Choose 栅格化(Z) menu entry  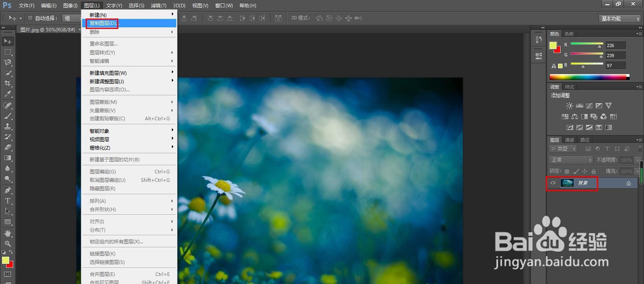coord(129,148)
